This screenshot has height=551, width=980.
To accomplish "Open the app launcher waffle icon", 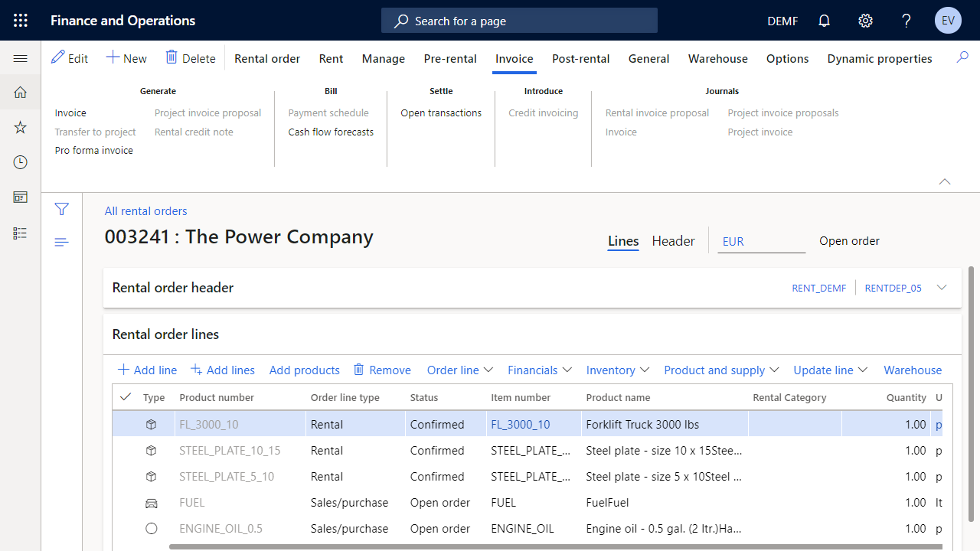I will (x=21, y=21).
